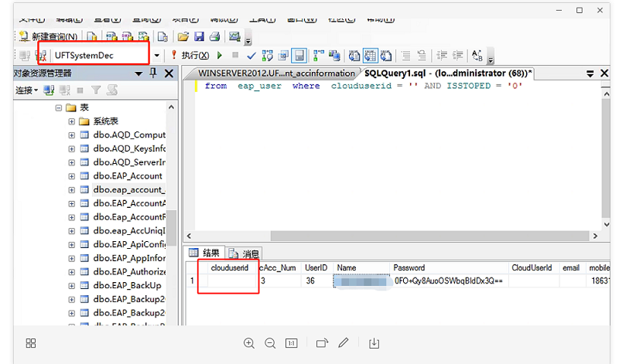Click the printer icon in toolbar
The image size is (619, 364).
coord(214,36)
